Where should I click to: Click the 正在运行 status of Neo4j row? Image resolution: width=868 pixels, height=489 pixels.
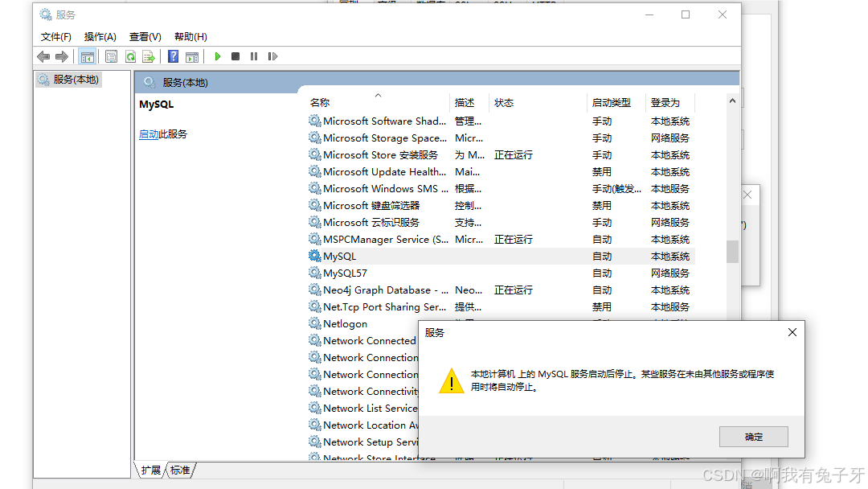click(513, 290)
